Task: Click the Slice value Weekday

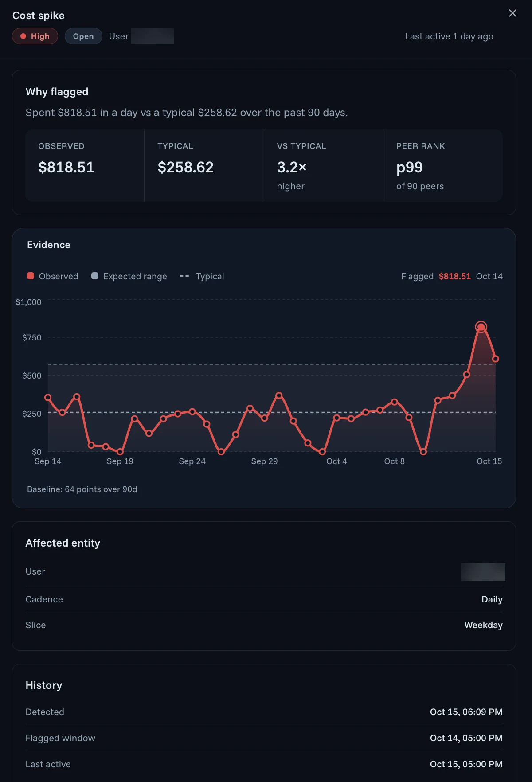Action: [483, 625]
